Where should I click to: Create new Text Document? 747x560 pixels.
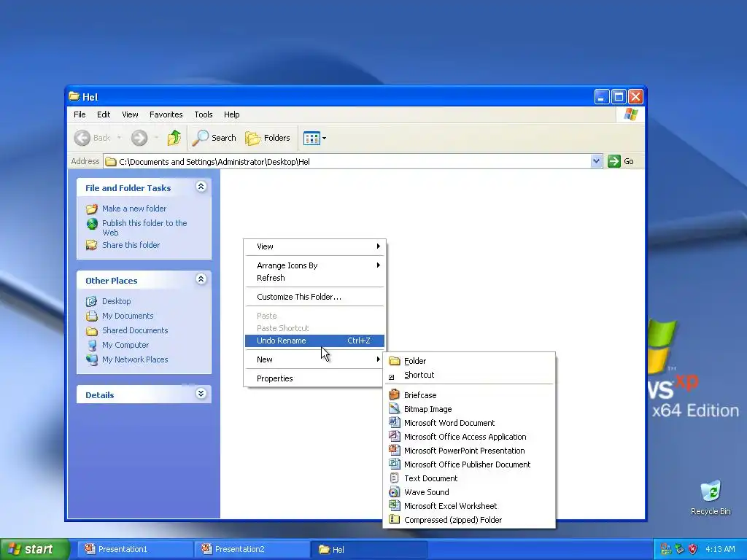click(469, 478)
